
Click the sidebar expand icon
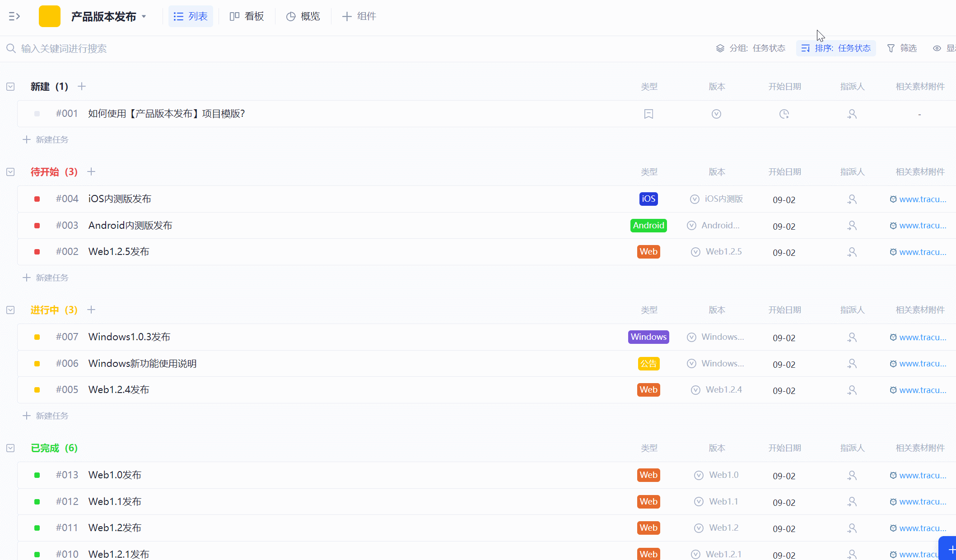(x=14, y=16)
